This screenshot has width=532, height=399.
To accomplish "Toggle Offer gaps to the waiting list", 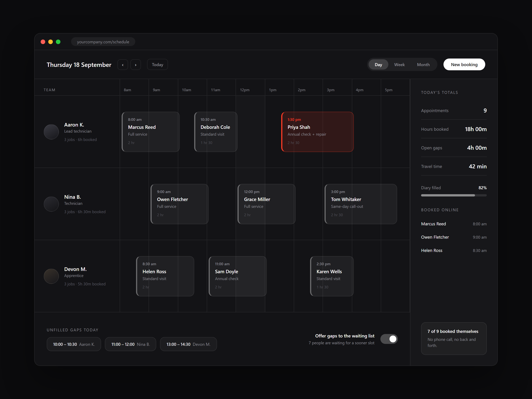I will pyautogui.click(x=389, y=339).
